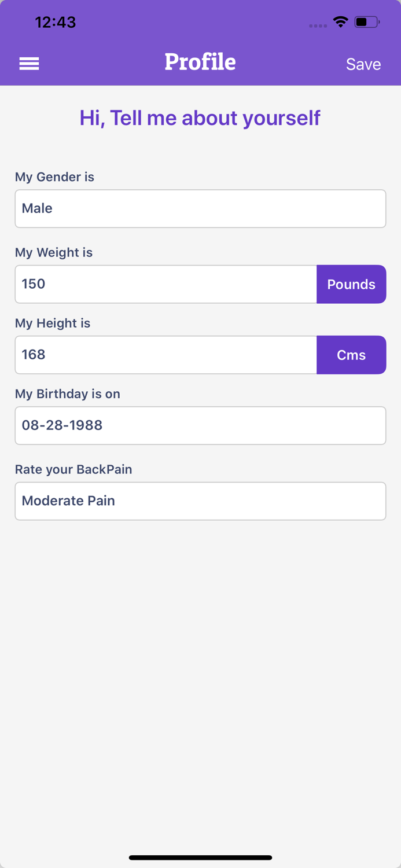Tap the Profile title in header

click(x=200, y=62)
